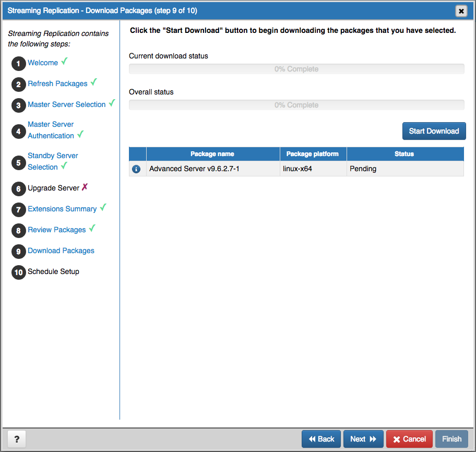Viewport: 476px width, 452px height.
Task: Click the green check beside Refresh Packages
Action: coord(94,82)
